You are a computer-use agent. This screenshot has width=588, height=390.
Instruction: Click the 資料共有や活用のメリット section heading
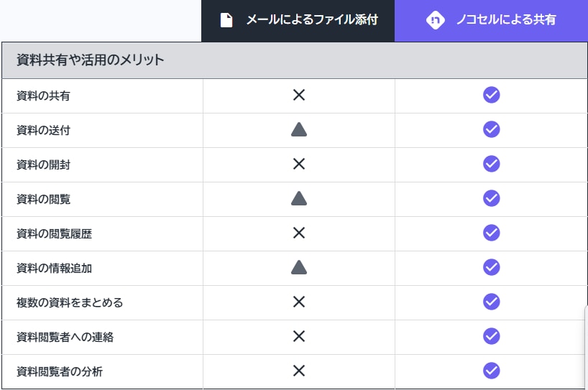[91, 60]
